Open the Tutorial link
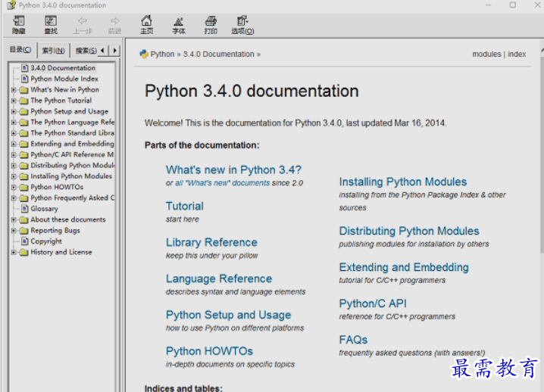The height and width of the screenshot is (392, 544). pyautogui.click(x=185, y=207)
